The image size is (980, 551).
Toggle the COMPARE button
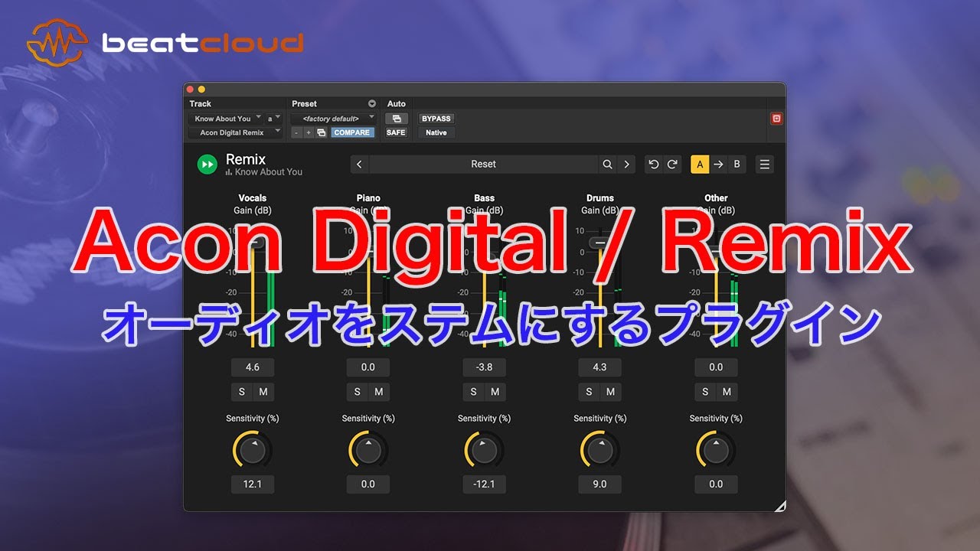point(352,132)
